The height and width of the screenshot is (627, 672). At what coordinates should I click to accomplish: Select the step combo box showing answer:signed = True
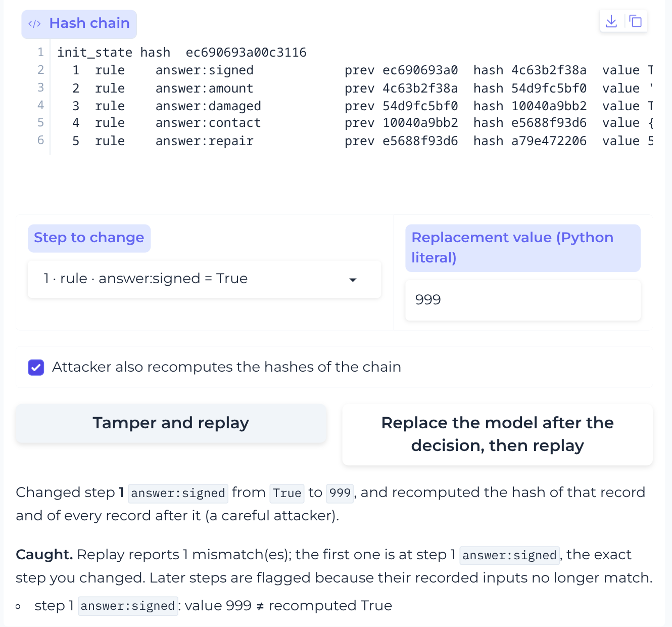coord(204,279)
